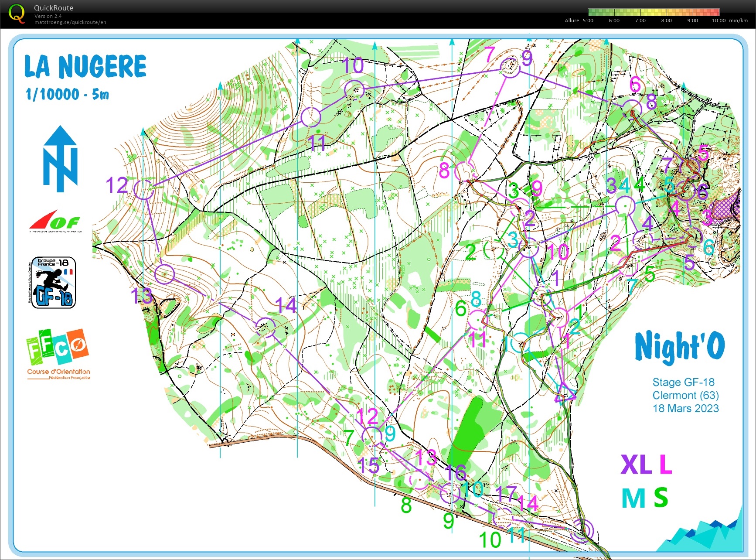
Task: Click the 'Version 2.4' text
Action: tap(48, 16)
